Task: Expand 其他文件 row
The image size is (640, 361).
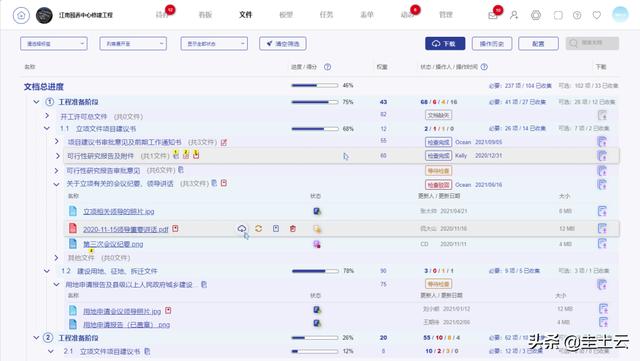Action: [56, 257]
